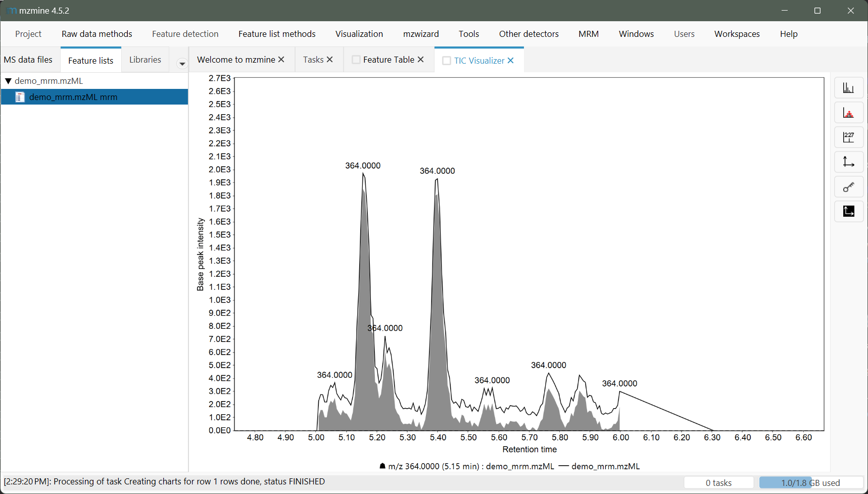Switch to the Feature Table tab

389,60
